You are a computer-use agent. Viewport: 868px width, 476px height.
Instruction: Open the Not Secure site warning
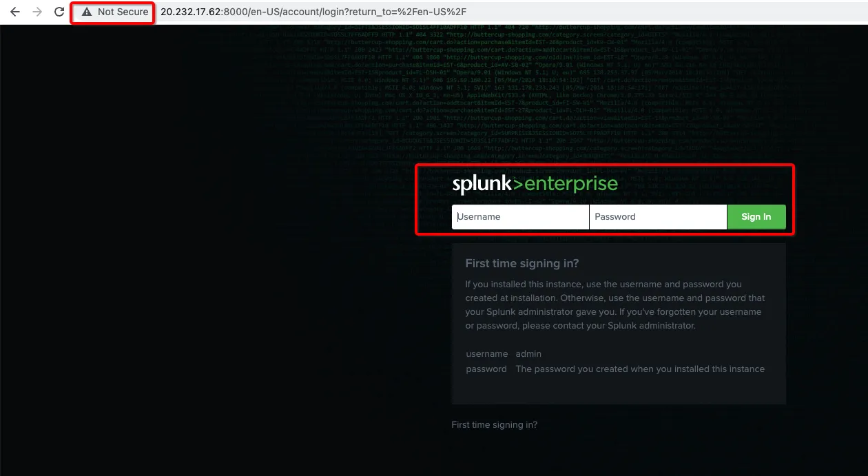pos(114,12)
